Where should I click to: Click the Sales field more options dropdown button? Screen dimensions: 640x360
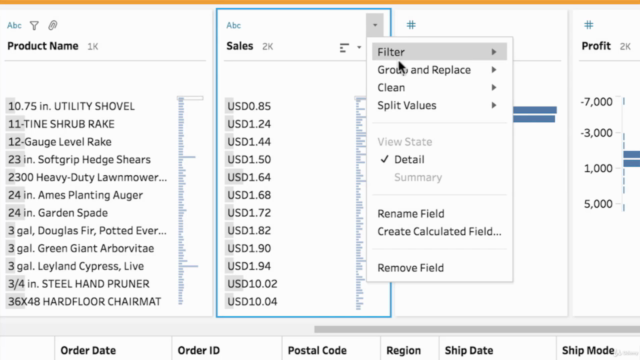(x=375, y=25)
